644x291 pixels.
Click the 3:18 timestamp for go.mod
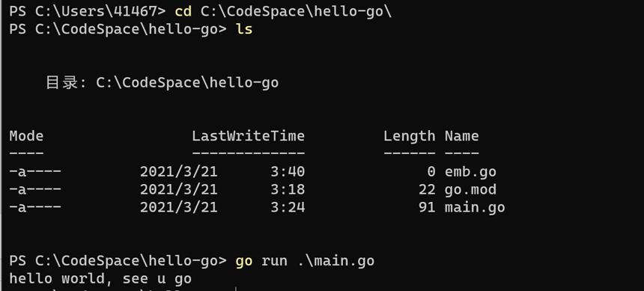click(x=288, y=189)
